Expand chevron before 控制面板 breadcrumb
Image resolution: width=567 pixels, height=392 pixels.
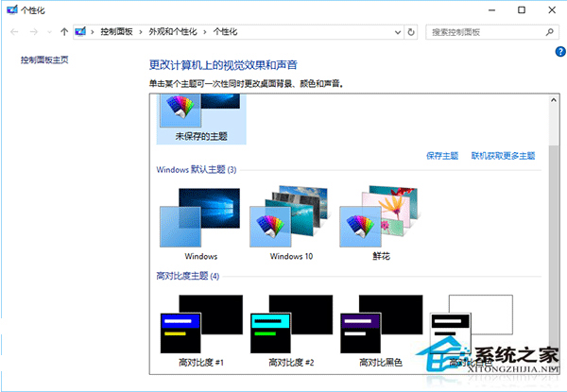(x=93, y=32)
